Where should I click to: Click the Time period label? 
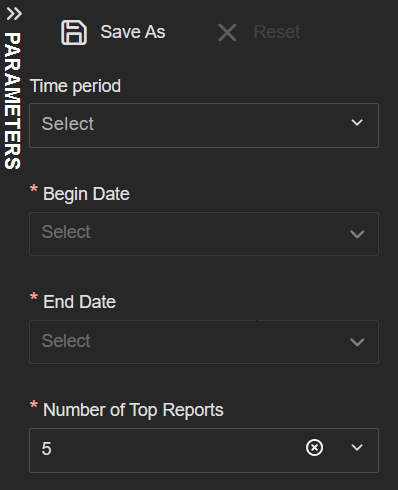[75, 87]
